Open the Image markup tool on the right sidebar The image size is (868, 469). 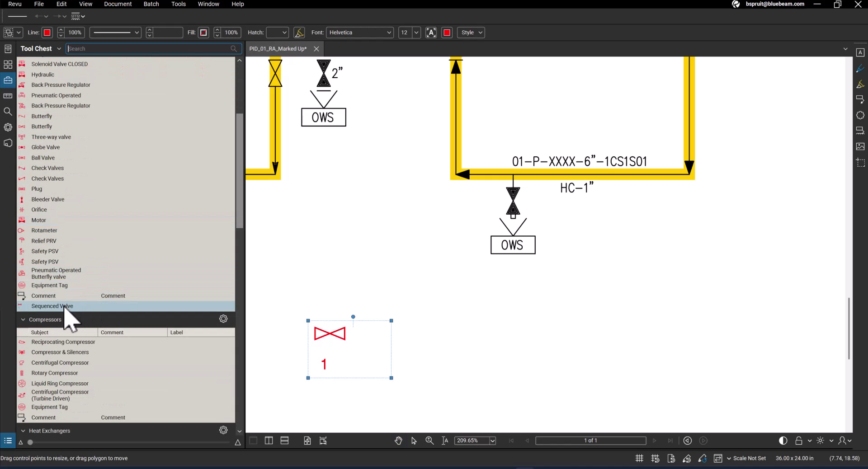(860, 146)
